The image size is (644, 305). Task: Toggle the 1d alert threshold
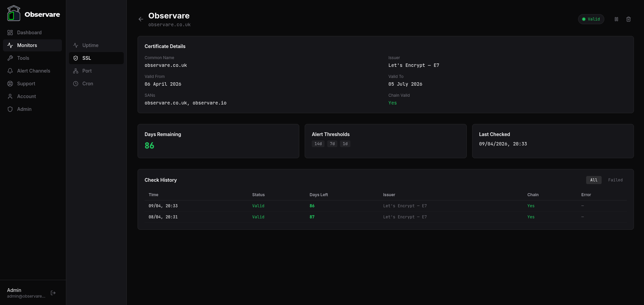345,144
